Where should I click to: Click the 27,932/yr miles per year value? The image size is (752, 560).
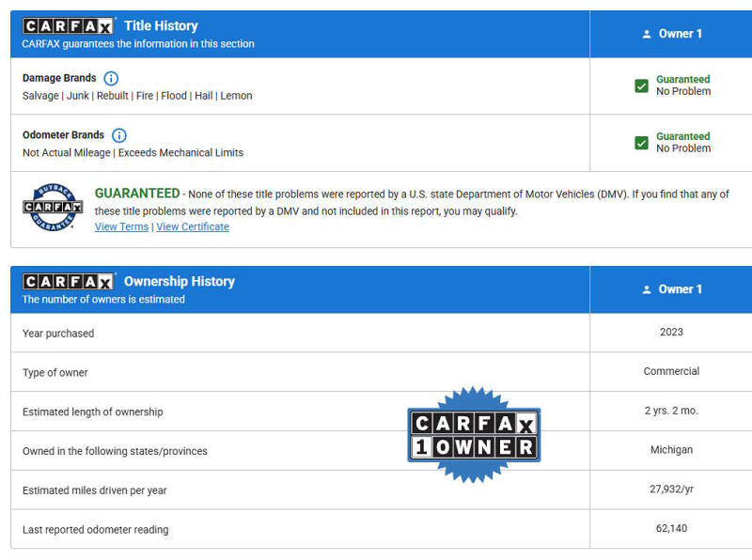[671, 490]
